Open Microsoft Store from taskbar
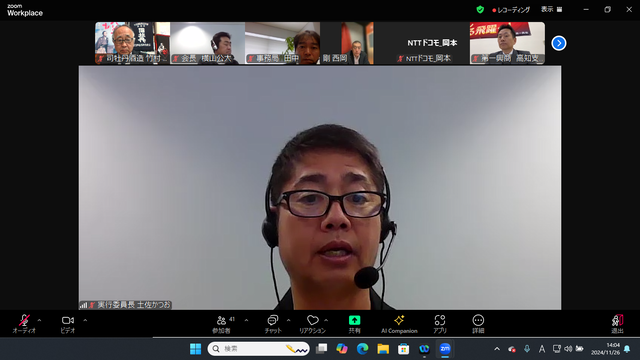The image size is (640, 360). (404, 349)
